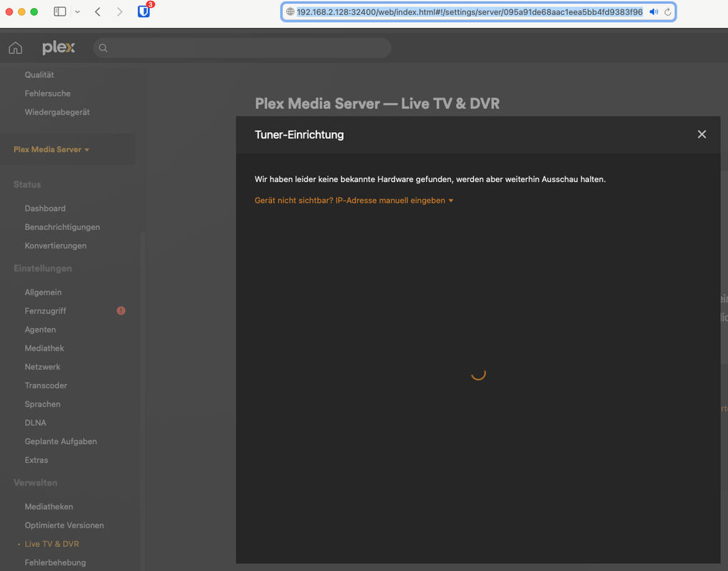Open Fehlersuche settings
This screenshot has width=728, height=571.
47,94
